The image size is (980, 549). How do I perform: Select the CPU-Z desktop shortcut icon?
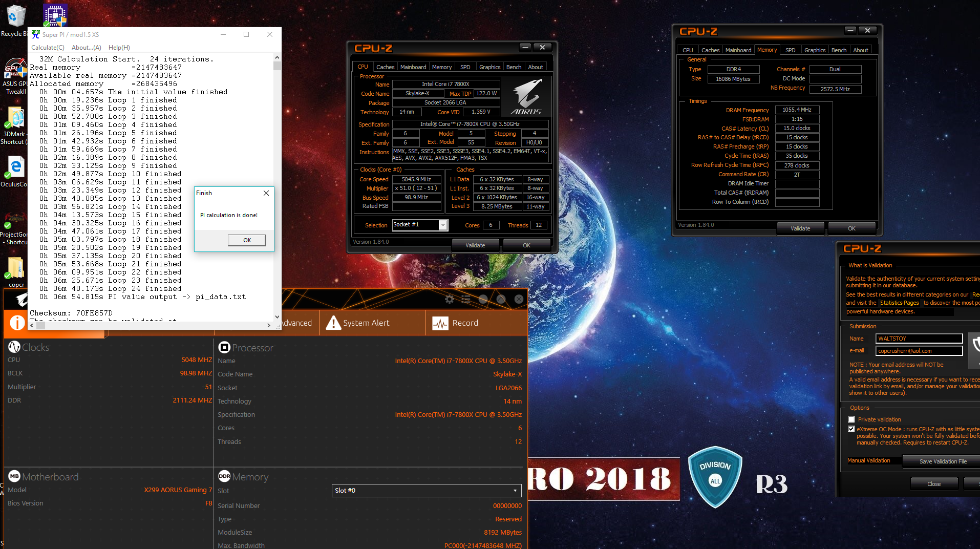(55, 15)
